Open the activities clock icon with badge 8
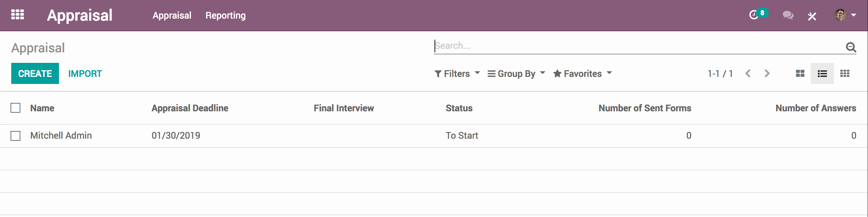Screen dimensions: 868x217 [x=754, y=15]
